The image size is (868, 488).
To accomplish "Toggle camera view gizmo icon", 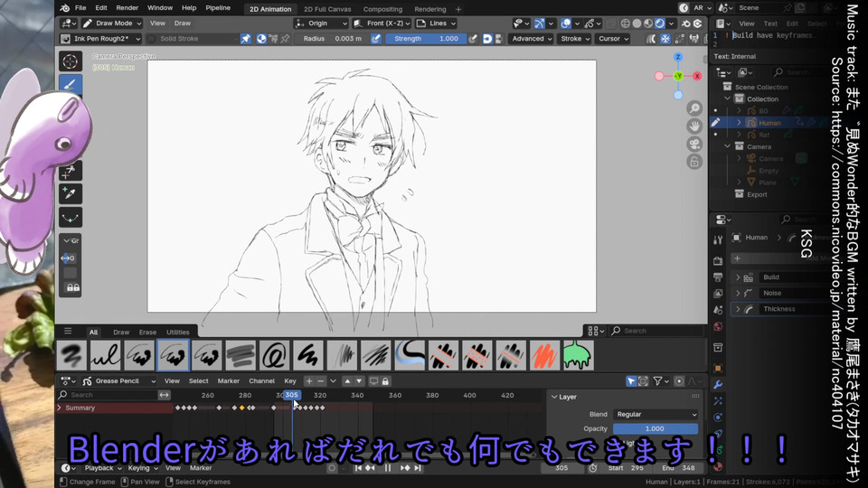I will [694, 144].
